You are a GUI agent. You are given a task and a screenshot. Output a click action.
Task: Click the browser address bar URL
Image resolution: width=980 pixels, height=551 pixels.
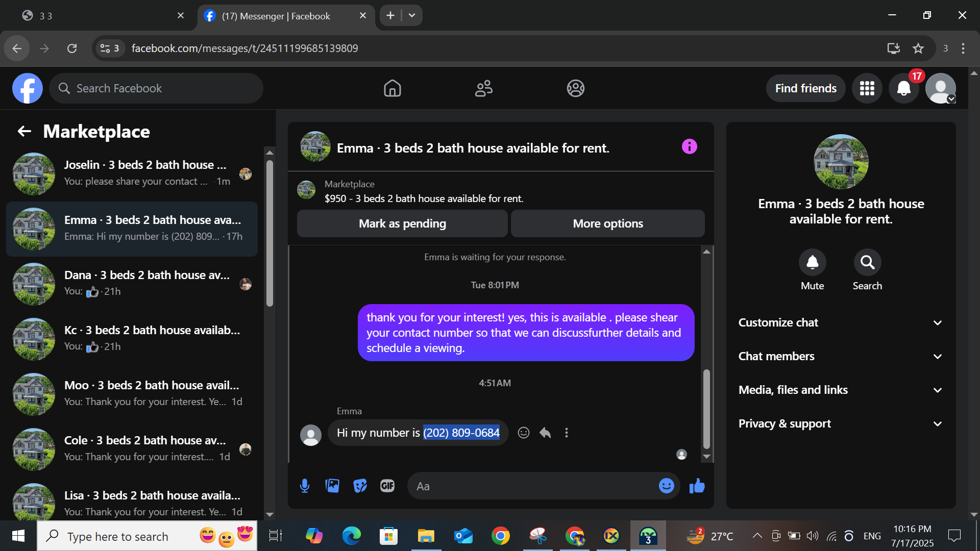(x=244, y=48)
